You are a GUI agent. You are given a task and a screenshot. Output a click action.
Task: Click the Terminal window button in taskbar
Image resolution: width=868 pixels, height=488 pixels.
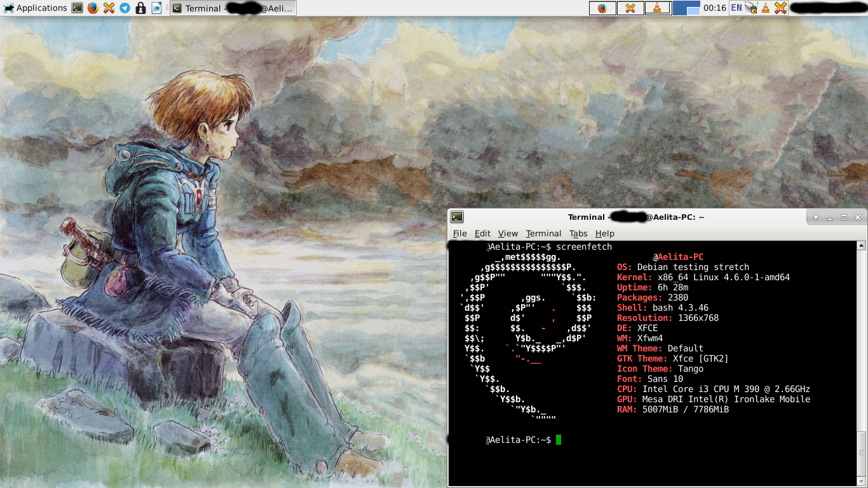point(233,8)
